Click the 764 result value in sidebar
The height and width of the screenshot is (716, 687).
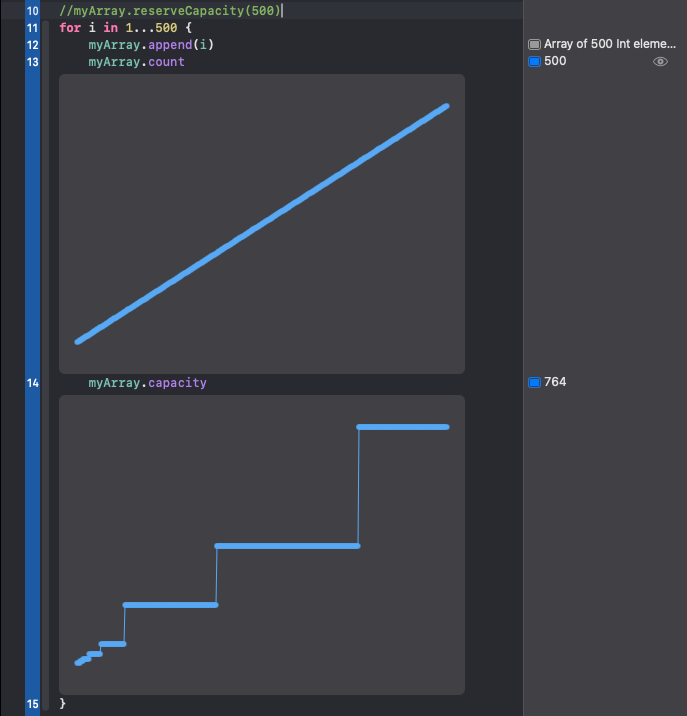555,382
